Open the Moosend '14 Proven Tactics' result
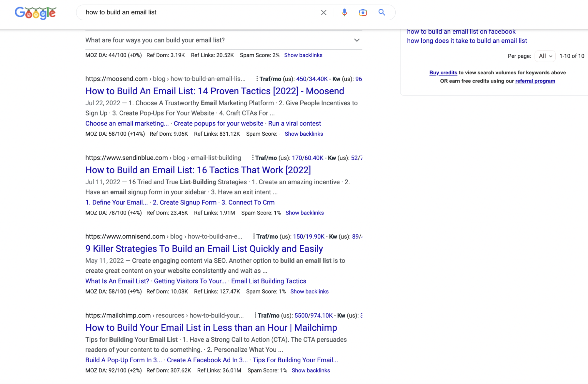The height and width of the screenshot is (384, 588). tap(214, 91)
